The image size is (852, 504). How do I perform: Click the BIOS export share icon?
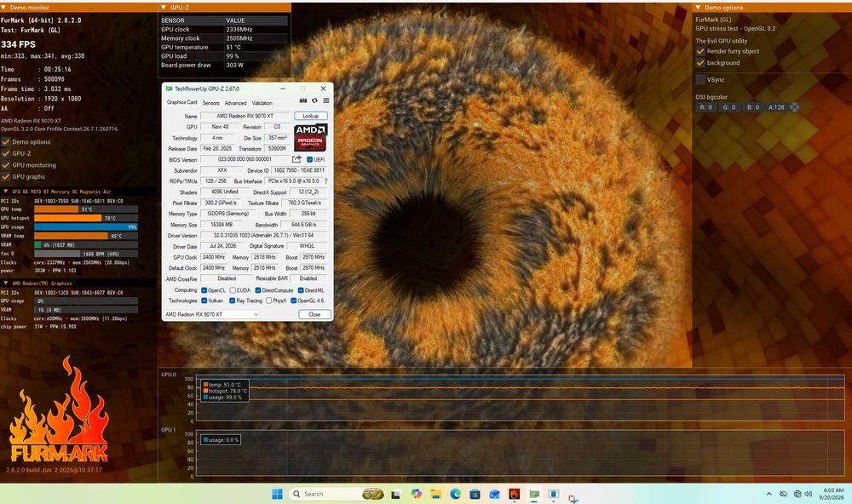[x=296, y=159]
